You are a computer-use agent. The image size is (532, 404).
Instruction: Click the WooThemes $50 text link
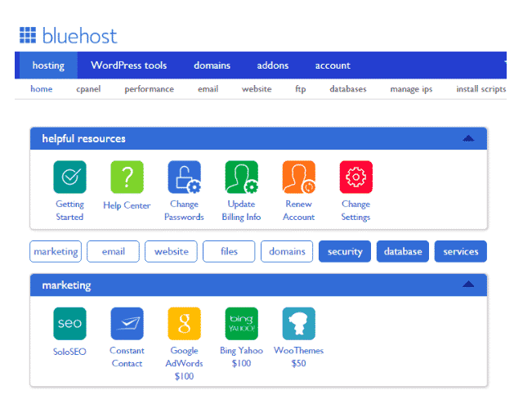[299, 357]
